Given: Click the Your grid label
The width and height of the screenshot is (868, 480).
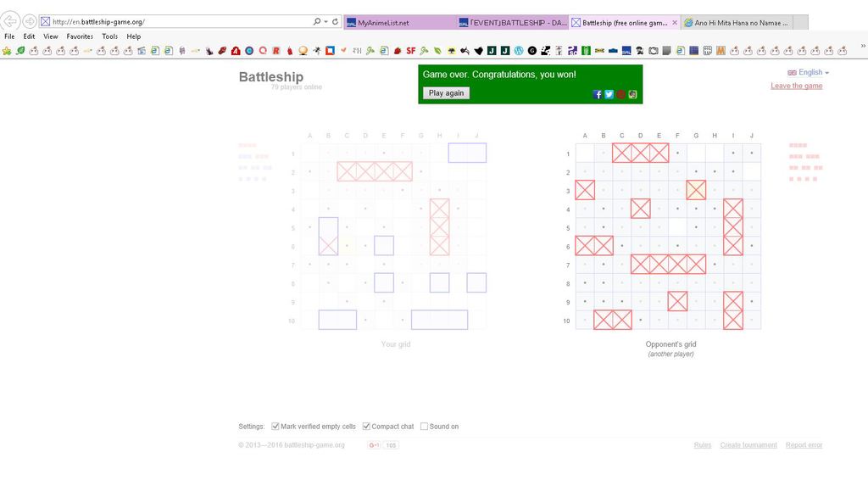Looking at the screenshot, I should 396,344.
